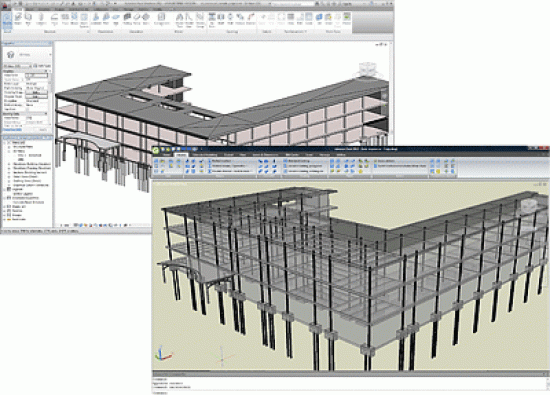Select the Modify tool in the Revit ribbon
The width and height of the screenshot is (550, 395).
pyautogui.click(x=7, y=20)
